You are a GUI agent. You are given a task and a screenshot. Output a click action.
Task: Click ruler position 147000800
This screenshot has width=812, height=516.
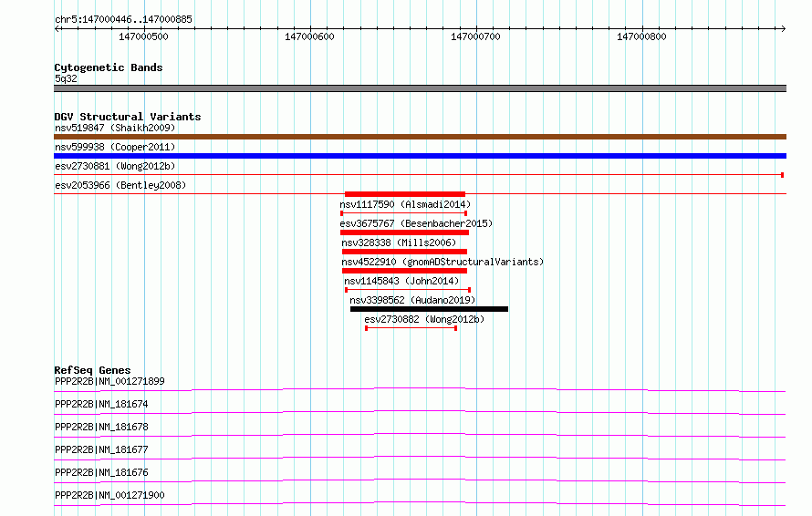[x=641, y=36]
